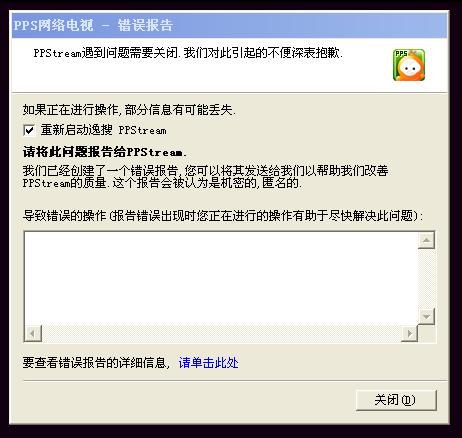Click the PPS网络电视 - 错误报告 title bar

tap(230, 25)
